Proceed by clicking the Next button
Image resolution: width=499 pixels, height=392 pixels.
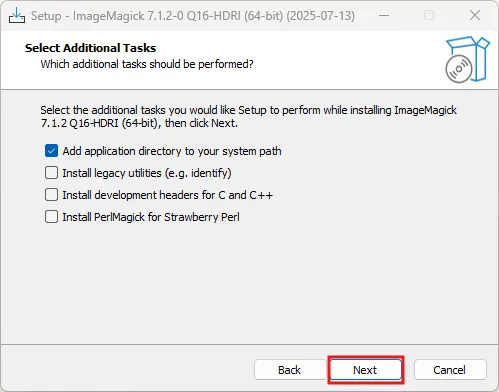(x=366, y=370)
